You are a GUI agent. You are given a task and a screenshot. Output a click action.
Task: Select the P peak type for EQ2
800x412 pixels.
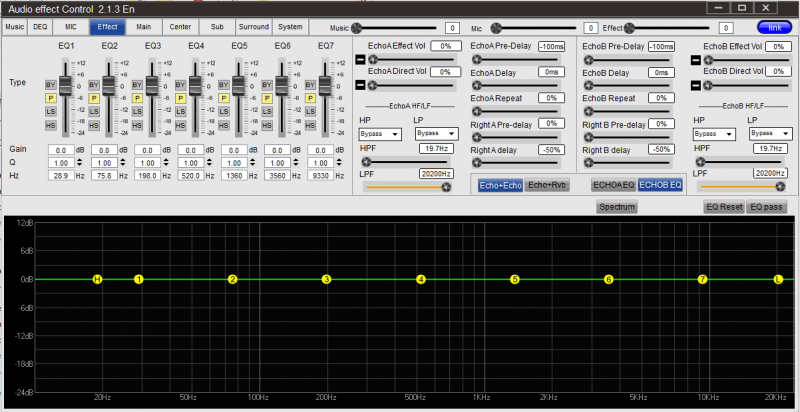(92, 99)
